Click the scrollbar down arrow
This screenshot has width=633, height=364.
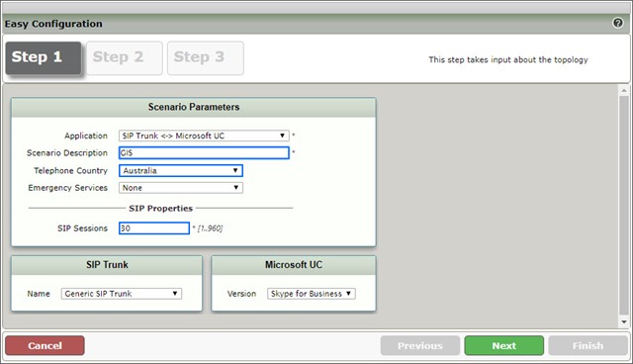(624, 322)
